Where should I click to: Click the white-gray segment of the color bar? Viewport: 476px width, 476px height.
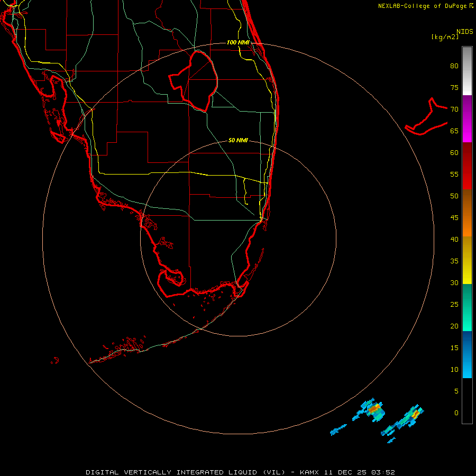coord(467,71)
